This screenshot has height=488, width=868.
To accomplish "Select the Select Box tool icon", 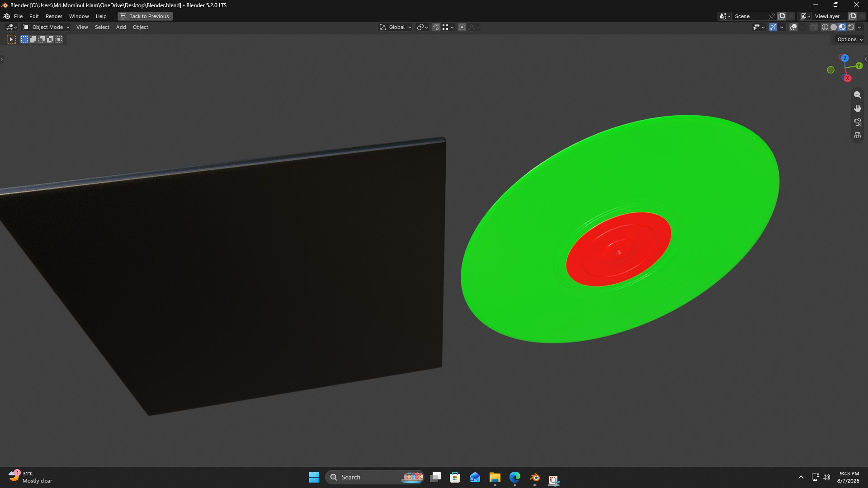I will point(11,40).
